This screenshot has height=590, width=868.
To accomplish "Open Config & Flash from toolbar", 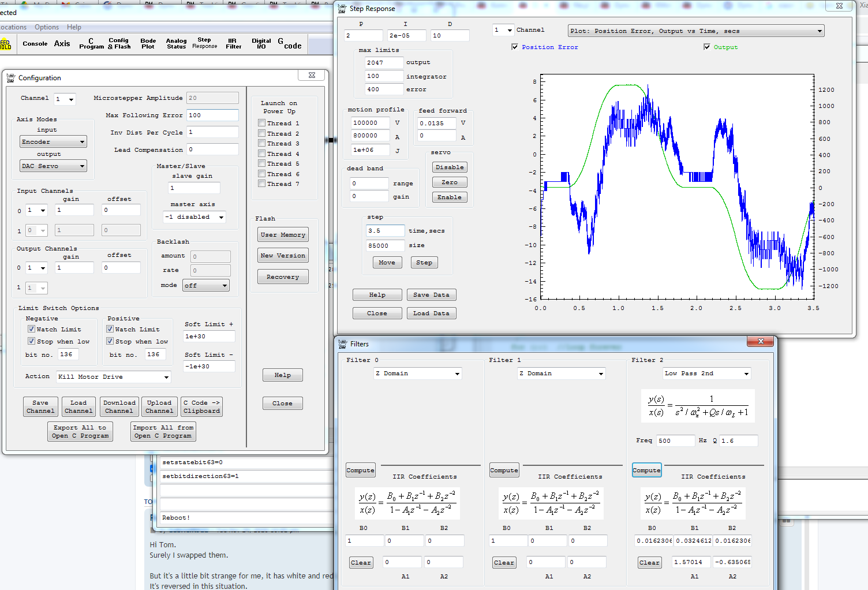I will 119,44.
